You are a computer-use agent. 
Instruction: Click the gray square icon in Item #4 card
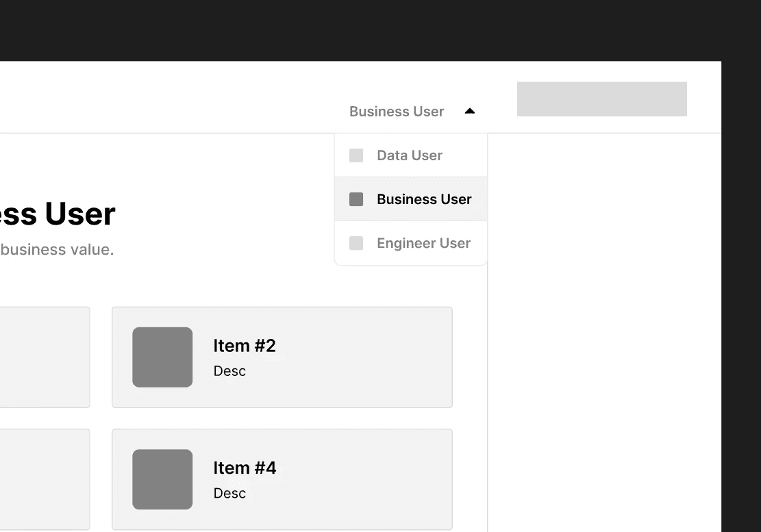(162, 479)
